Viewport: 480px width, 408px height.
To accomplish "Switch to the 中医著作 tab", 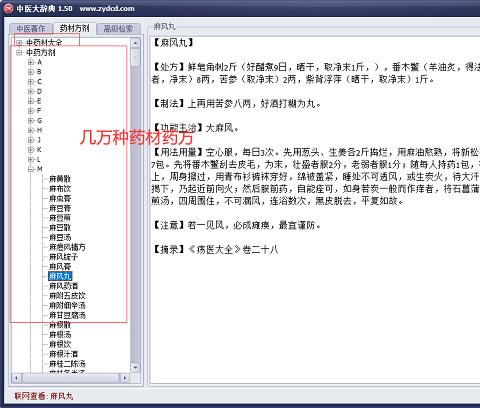I will point(31,29).
